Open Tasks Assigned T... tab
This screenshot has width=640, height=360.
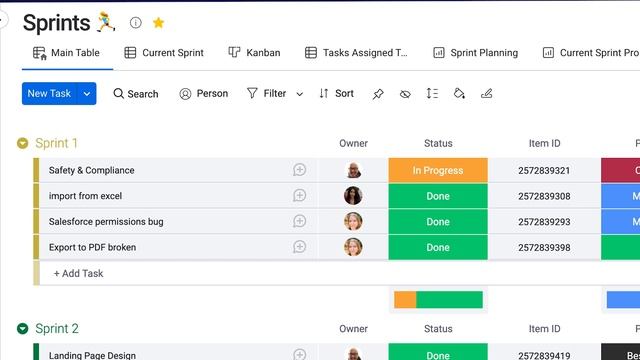click(356, 53)
